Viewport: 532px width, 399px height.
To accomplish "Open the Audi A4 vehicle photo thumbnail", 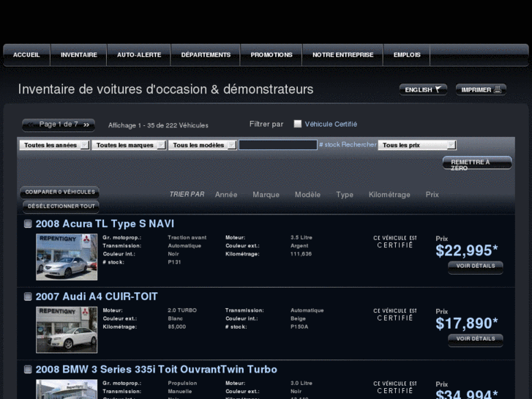I will pyautogui.click(x=67, y=329).
